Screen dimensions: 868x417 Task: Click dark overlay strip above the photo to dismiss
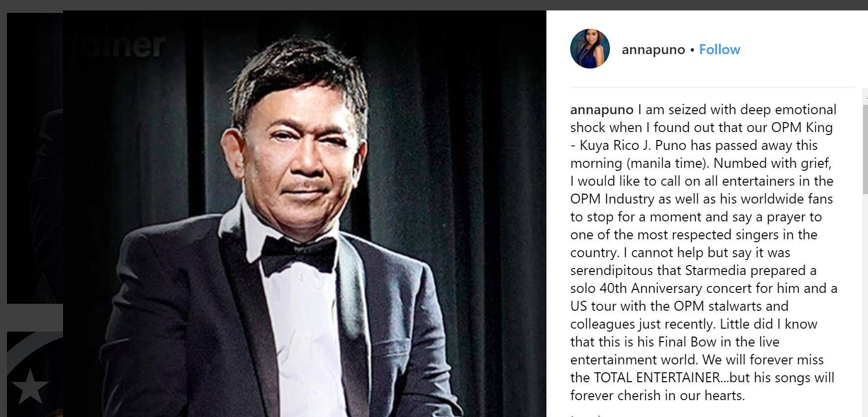434,4
